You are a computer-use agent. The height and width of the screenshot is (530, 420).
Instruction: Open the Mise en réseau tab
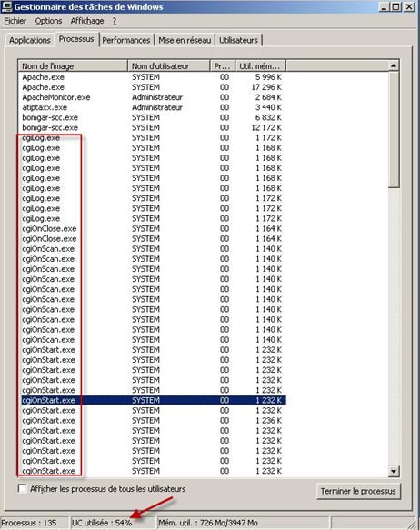[185, 40]
